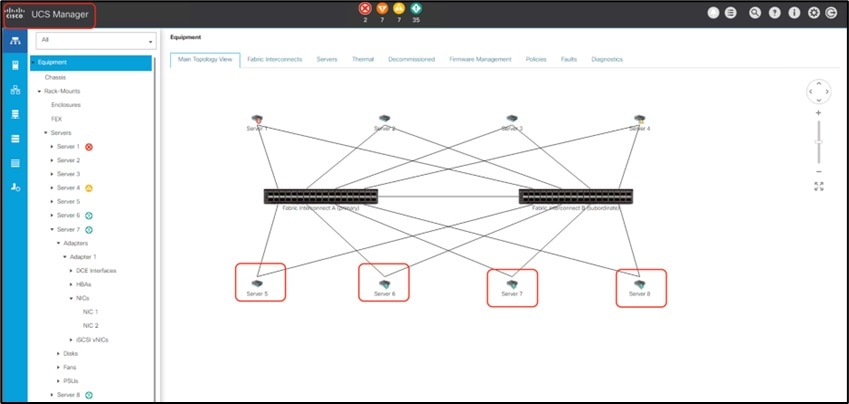Expand Server 4 in the tree
849x404 pixels.
coord(52,188)
